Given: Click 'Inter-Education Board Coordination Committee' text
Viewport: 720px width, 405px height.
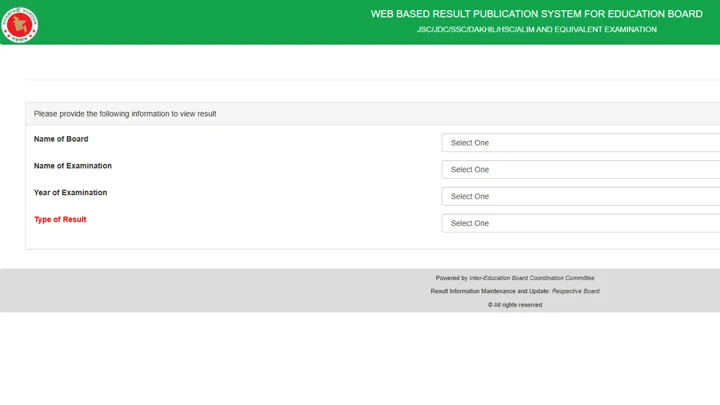Looking at the screenshot, I should (532, 278).
